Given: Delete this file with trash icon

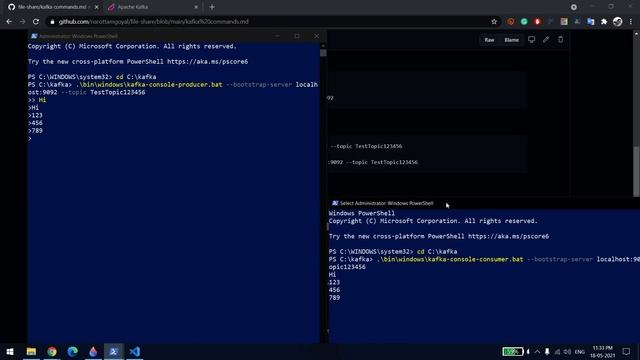Looking at the screenshot, I should tap(560, 40).
